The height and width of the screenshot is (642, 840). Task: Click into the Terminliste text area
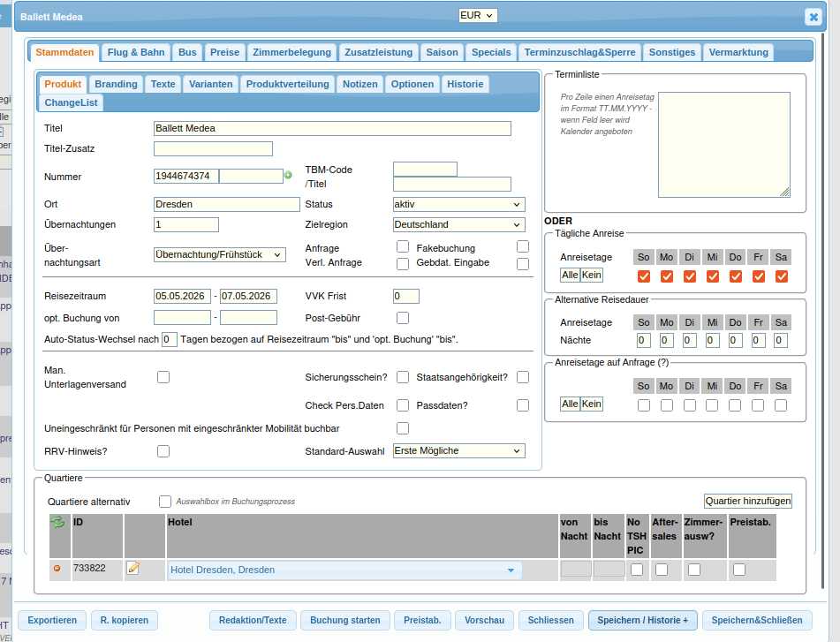[x=723, y=144]
